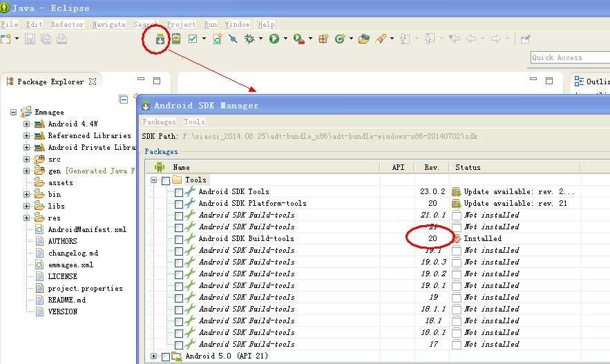Open the Navigate menu
This screenshot has height=364, width=610.
[108, 24]
